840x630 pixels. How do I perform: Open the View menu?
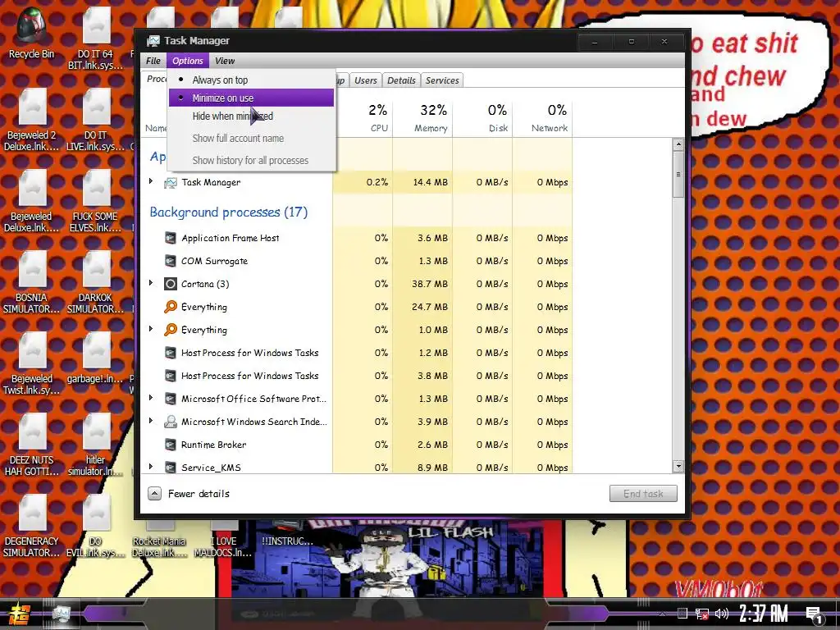[x=225, y=61]
